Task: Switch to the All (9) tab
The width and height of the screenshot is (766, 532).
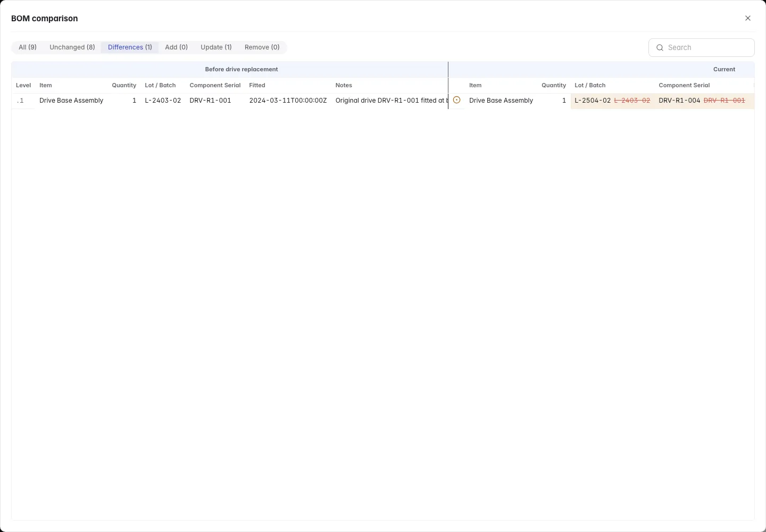Action: [x=28, y=47]
